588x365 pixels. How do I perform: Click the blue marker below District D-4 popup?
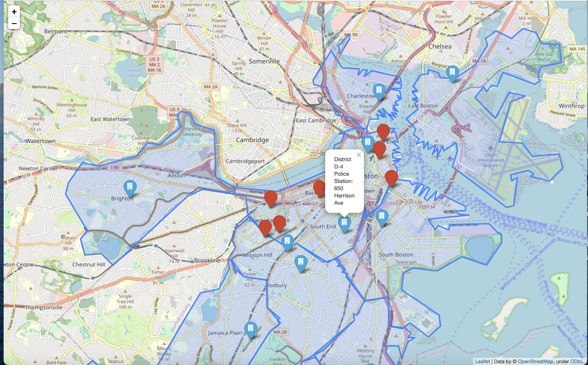tap(344, 223)
